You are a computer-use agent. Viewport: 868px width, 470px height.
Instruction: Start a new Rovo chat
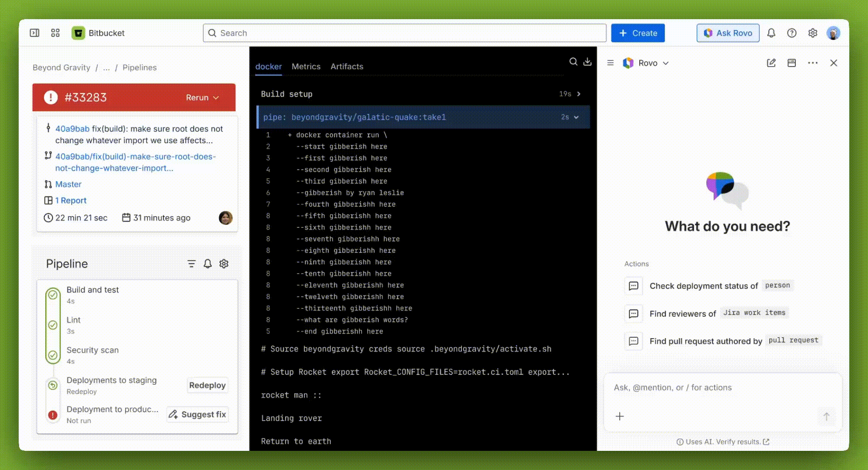pyautogui.click(x=771, y=63)
